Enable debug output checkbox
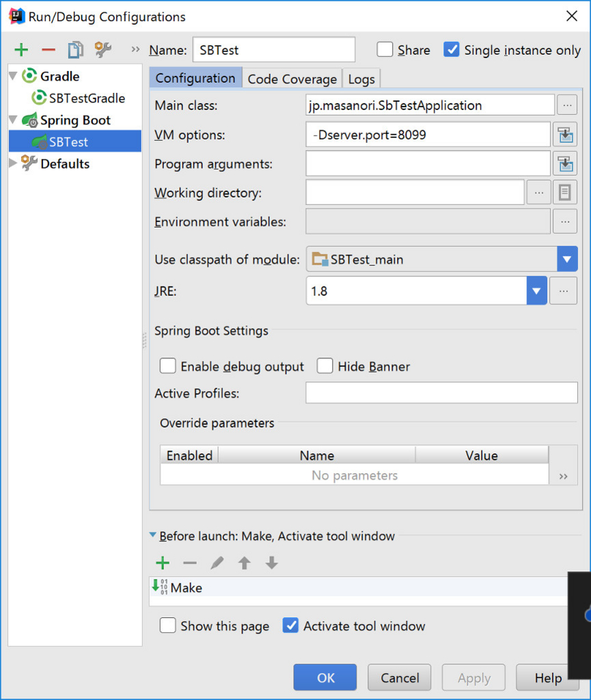The image size is (591, 700). pyautogui.click(x=167, y=366)
